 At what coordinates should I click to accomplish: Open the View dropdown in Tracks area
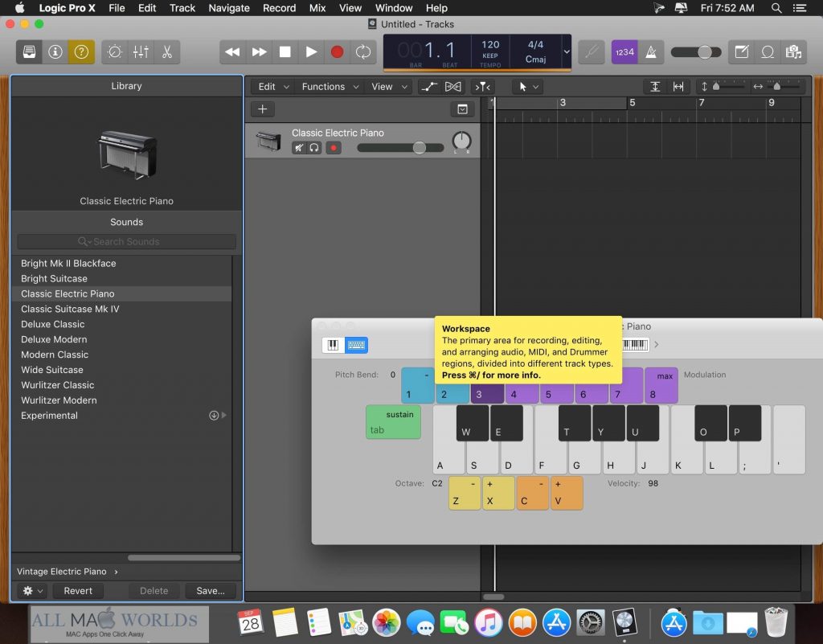(x=389, y=87)
